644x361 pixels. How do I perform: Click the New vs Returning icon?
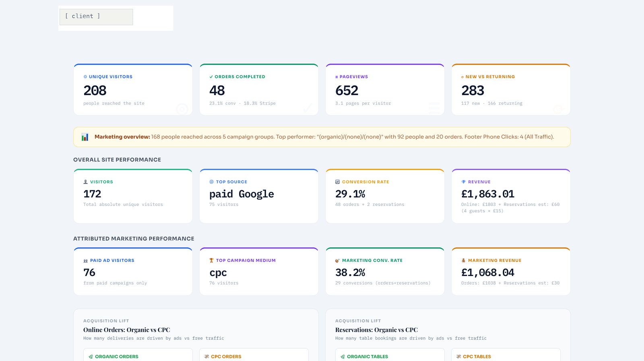[462, 77]
